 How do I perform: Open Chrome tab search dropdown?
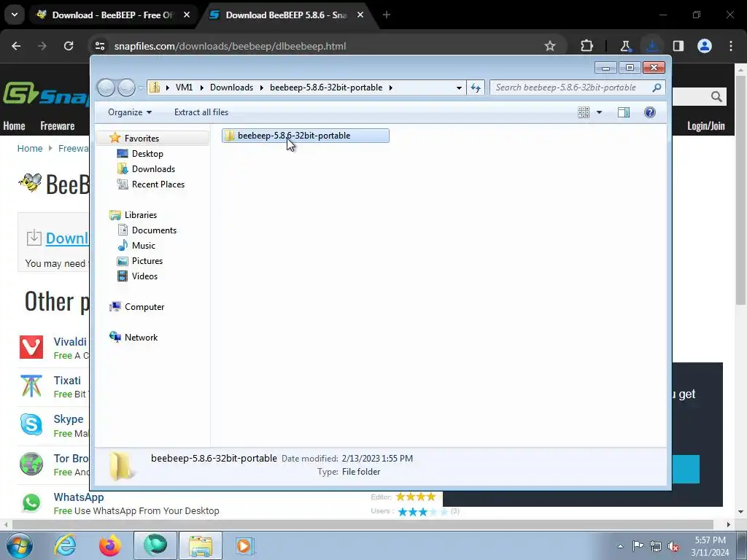pyautogui.click(x=15, y=15)
